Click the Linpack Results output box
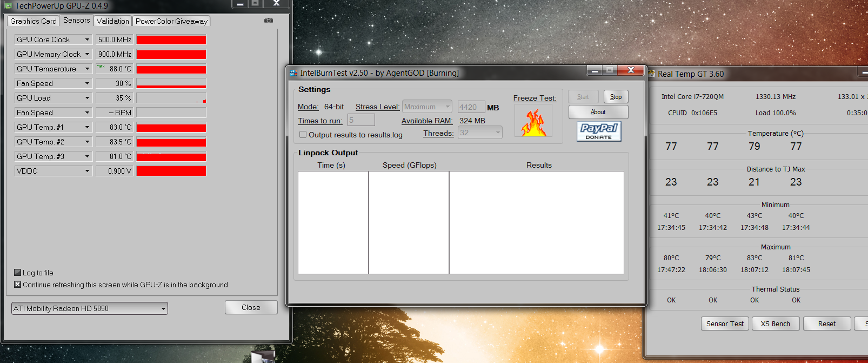The image size is (868, 363). click(x=537, y=222)
